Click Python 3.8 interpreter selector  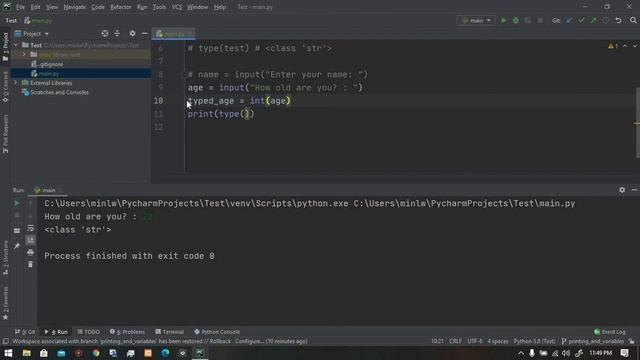[534, 341]
